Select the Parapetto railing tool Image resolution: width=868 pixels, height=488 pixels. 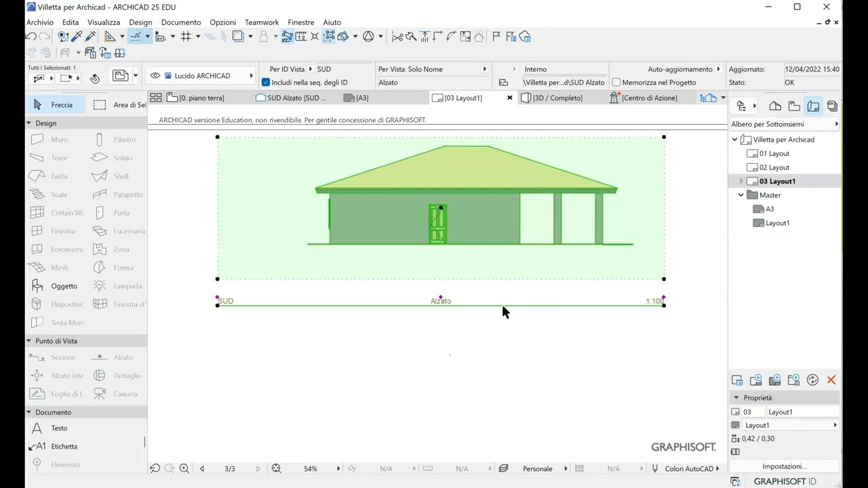point(117,195)
